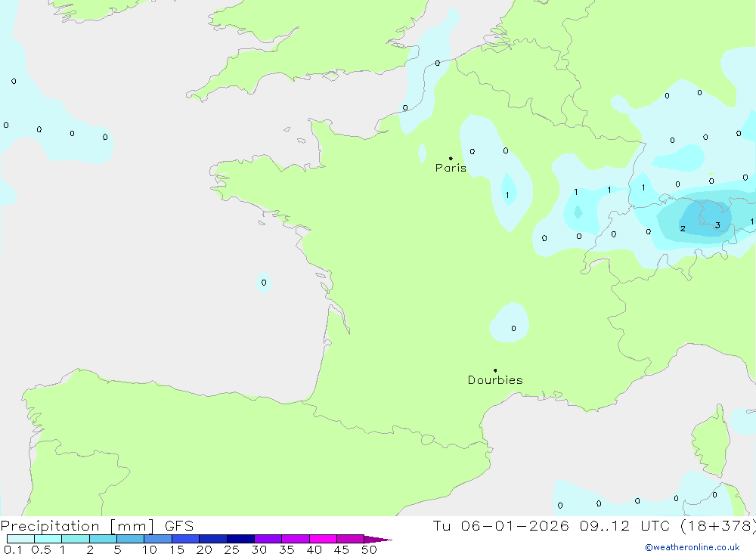This screenshot has height=554, width=756.
Task: Open the weatheronline.co.uk copyright link
Action: point(692,547)
